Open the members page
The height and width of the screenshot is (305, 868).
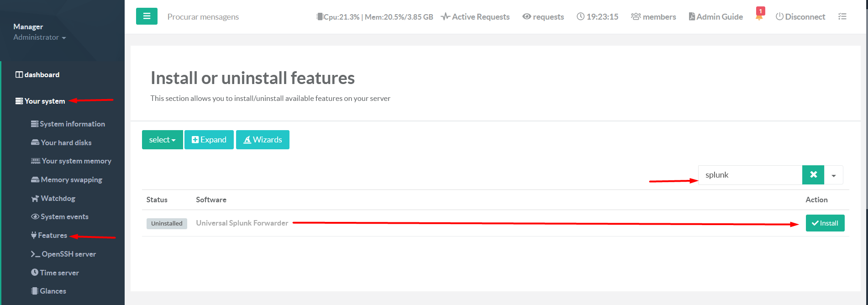pyautogui.click(x=653, y=17)
